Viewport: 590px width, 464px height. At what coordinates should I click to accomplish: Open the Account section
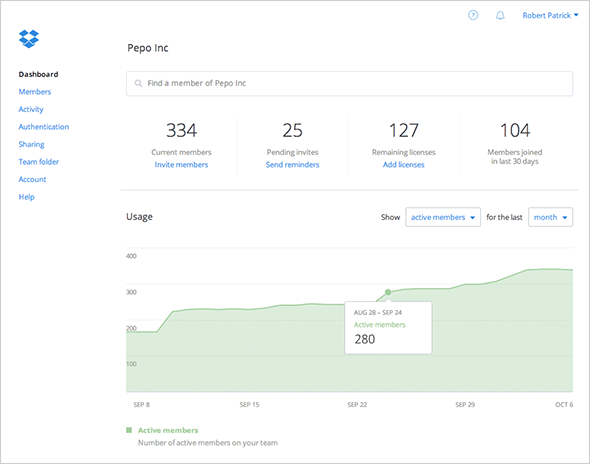pos(32,180)
